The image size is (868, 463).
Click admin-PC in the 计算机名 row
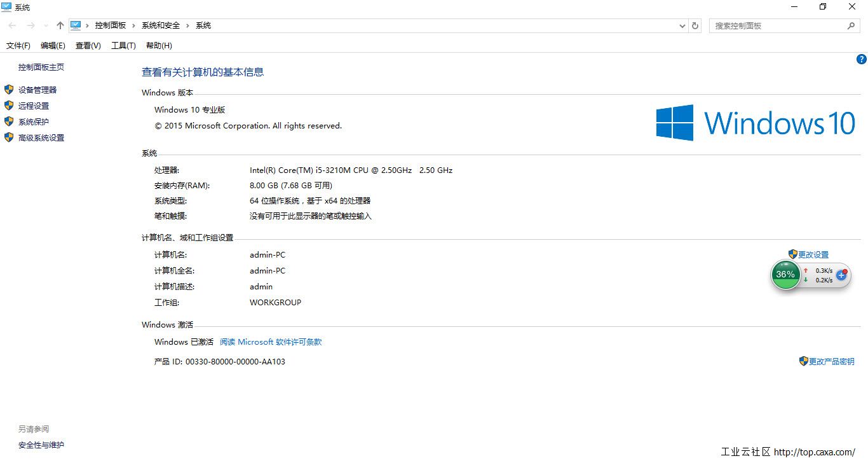tap(268, 255)
